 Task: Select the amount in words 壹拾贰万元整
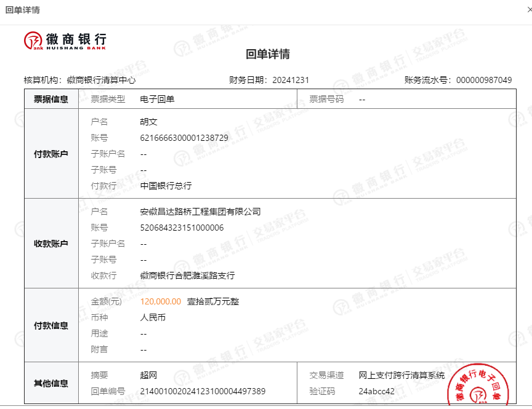[x=212, y=301]
